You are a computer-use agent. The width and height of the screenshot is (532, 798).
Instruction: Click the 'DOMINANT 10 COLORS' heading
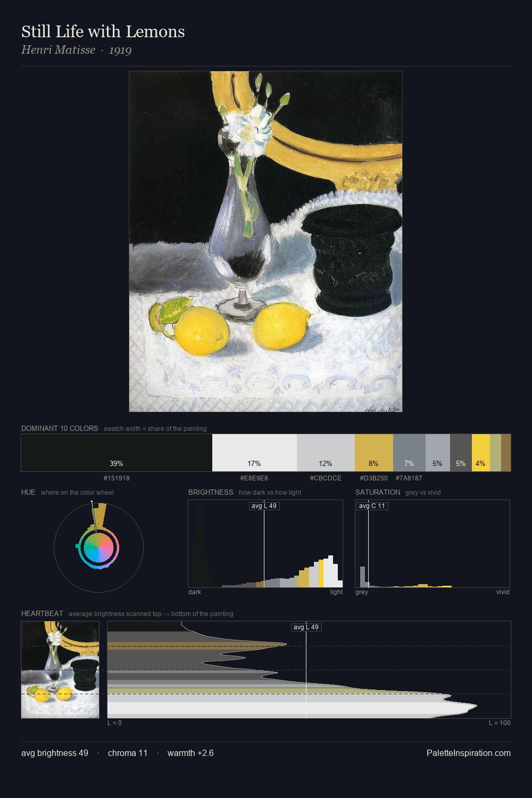pyautogui.click(x=60, y=428)
